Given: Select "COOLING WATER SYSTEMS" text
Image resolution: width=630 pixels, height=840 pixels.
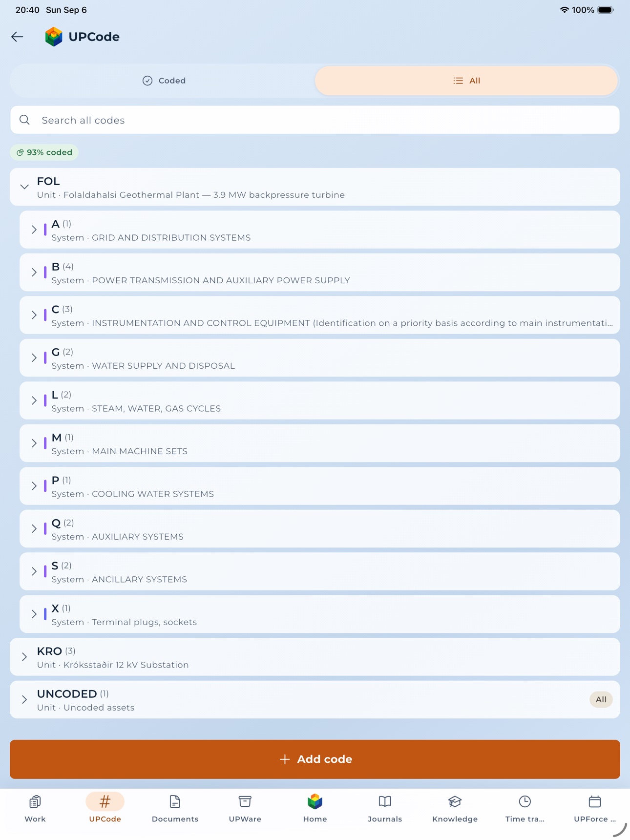Looking at the screenshot, I should (x=153, y=494).
